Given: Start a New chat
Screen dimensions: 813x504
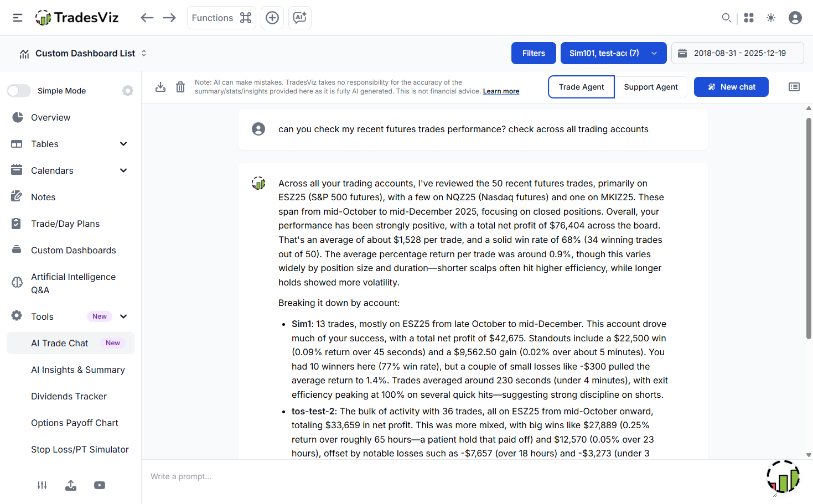Looking at the screenshot, I should click(x=731, y=87).
